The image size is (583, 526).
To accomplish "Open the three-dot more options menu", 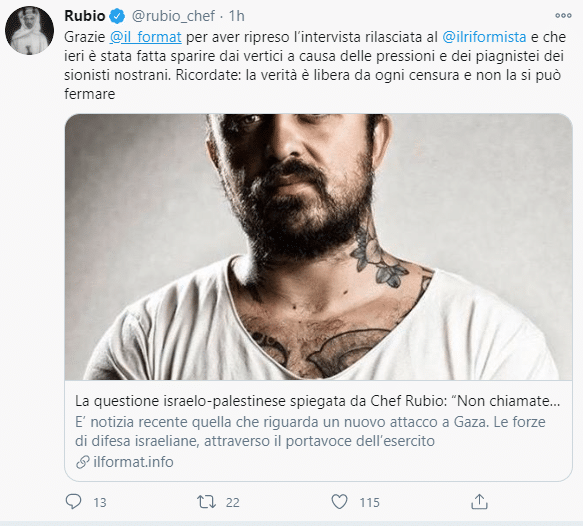I will point(563,16).
